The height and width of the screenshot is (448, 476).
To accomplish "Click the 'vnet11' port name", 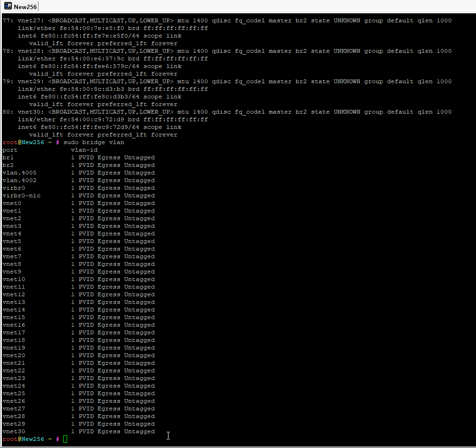I will [x=14, y=287].
